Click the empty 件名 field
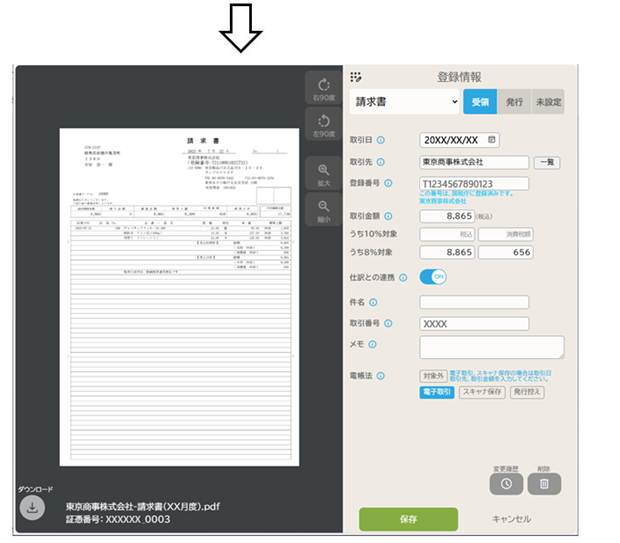This screenshot has height=543, width=620. [474, 303]
